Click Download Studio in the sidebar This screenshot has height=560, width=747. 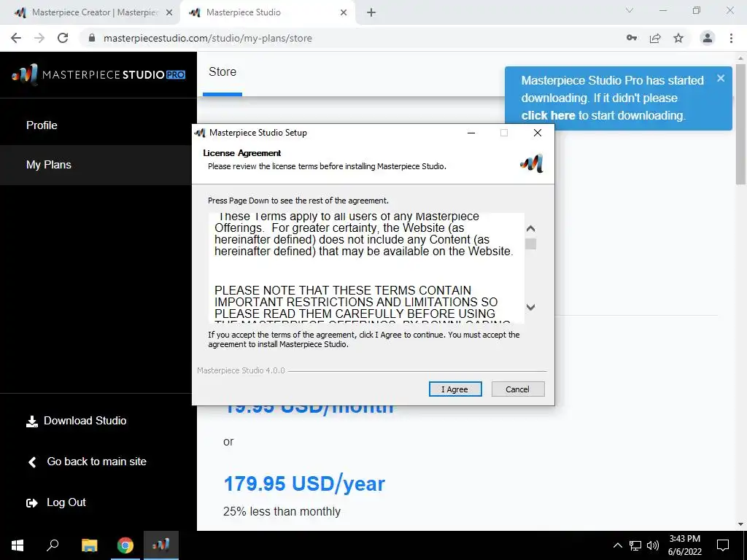point(85,421)
